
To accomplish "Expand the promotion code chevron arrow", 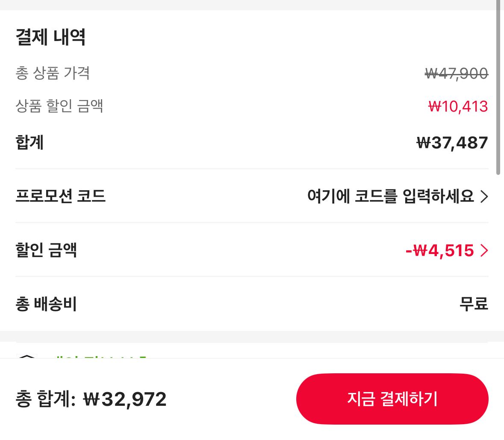I will coord(484,196).
